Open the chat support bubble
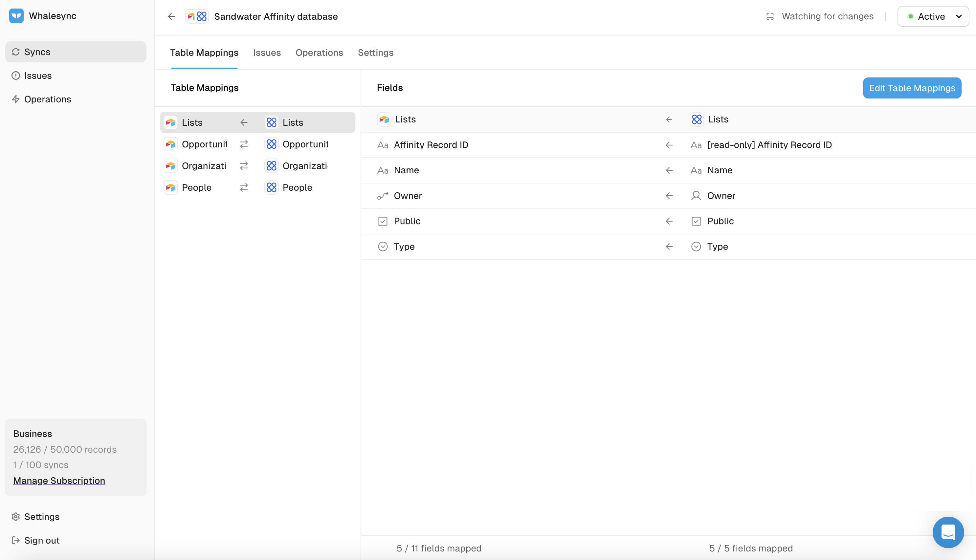The width and height of the screenshot is (976, 560). 948,532
